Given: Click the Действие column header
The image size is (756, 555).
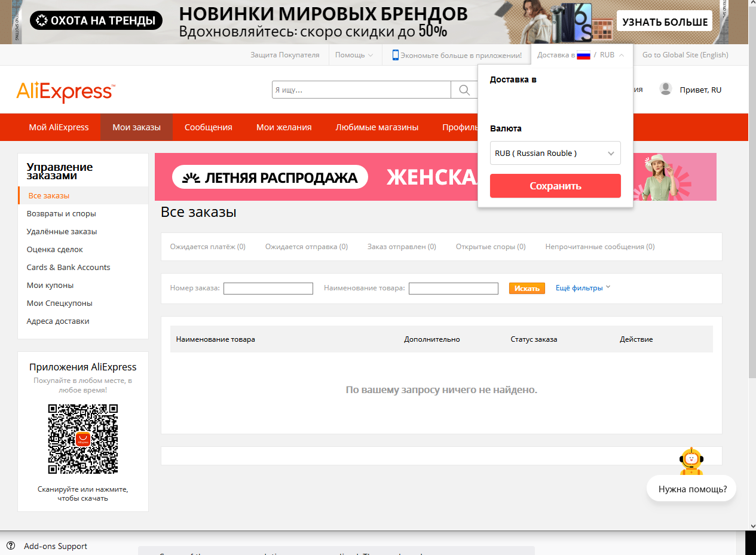Looking at the screenshot, I should pos(636,339).
